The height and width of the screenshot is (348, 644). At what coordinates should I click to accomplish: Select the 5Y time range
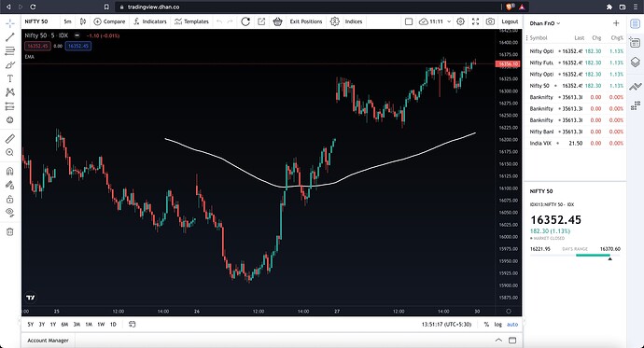31,324
